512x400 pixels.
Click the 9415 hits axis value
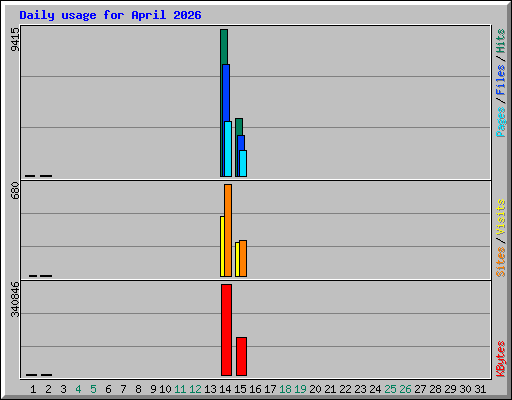15,39
